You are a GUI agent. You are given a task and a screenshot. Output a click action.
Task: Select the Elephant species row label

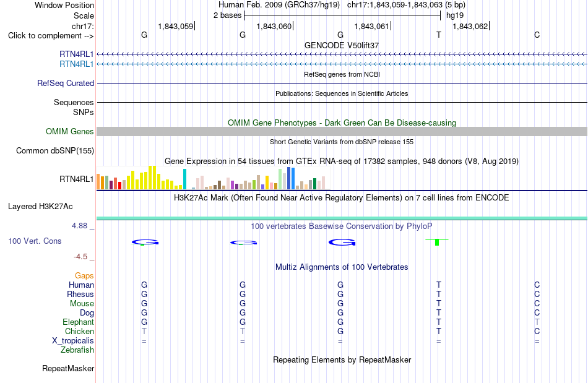(x=79, y=322)
